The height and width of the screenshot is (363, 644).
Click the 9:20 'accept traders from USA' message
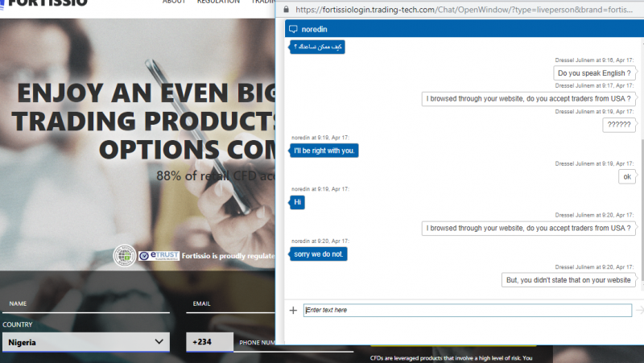(529, 229)
